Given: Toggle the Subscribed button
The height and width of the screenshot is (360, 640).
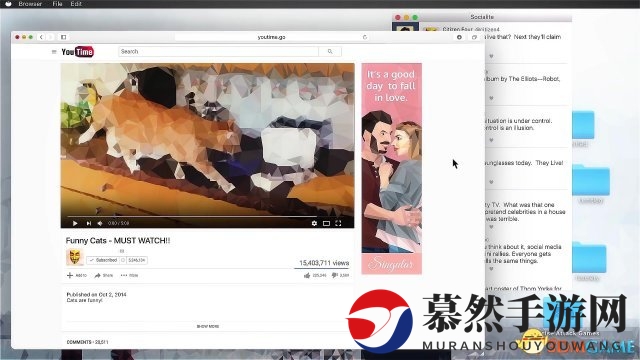Looking at the screenshot, I should click(x=103, y=260).
